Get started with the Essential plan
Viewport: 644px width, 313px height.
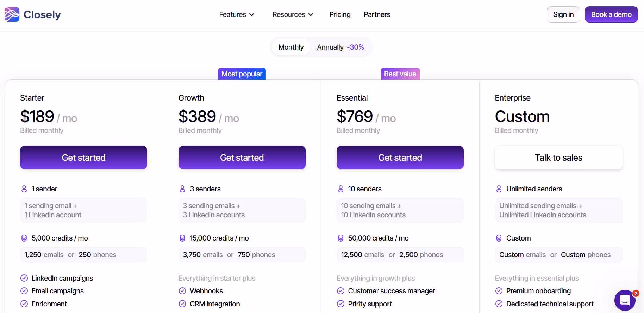[400, 158]
